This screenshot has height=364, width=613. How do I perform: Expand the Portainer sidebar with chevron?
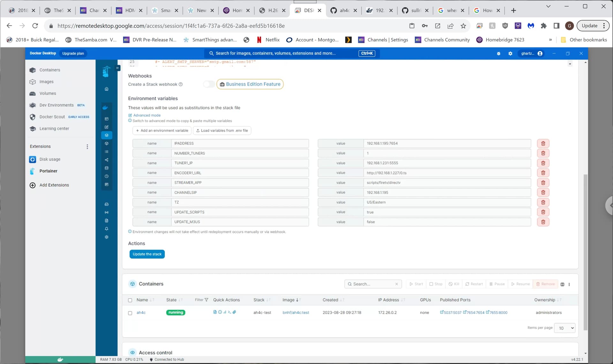click(117, 68)
